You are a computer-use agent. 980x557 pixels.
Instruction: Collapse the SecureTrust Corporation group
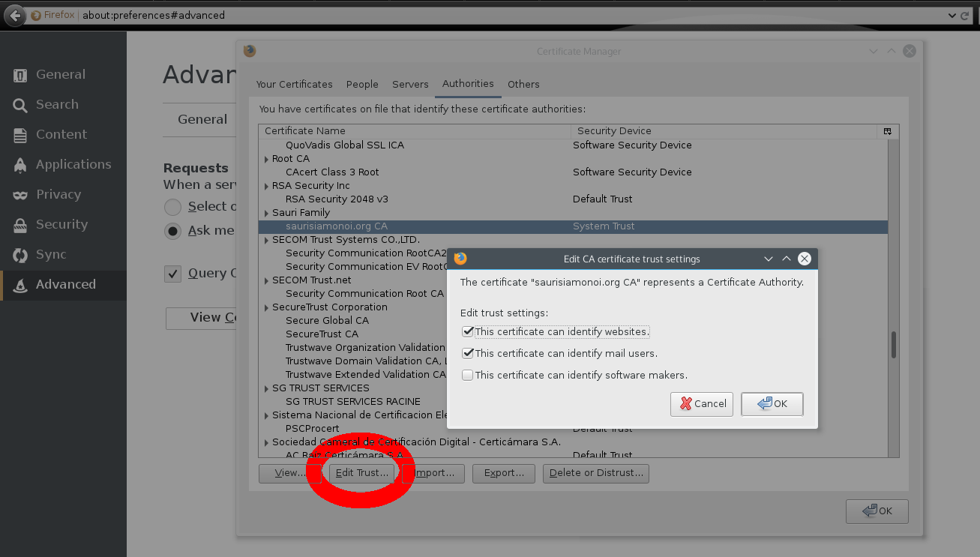pyautogui.click(x=266, y=307)
